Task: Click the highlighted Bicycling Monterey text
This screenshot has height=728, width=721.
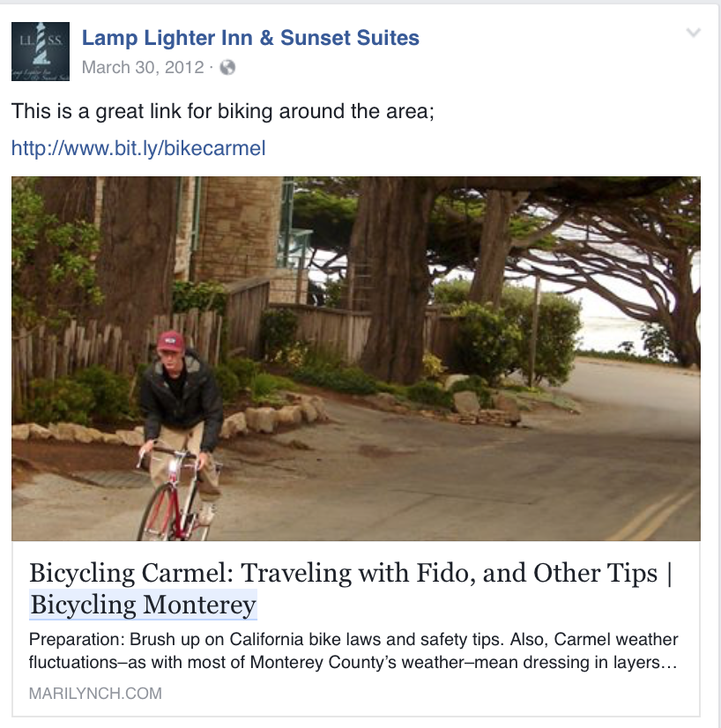Action: coord(143,605)
